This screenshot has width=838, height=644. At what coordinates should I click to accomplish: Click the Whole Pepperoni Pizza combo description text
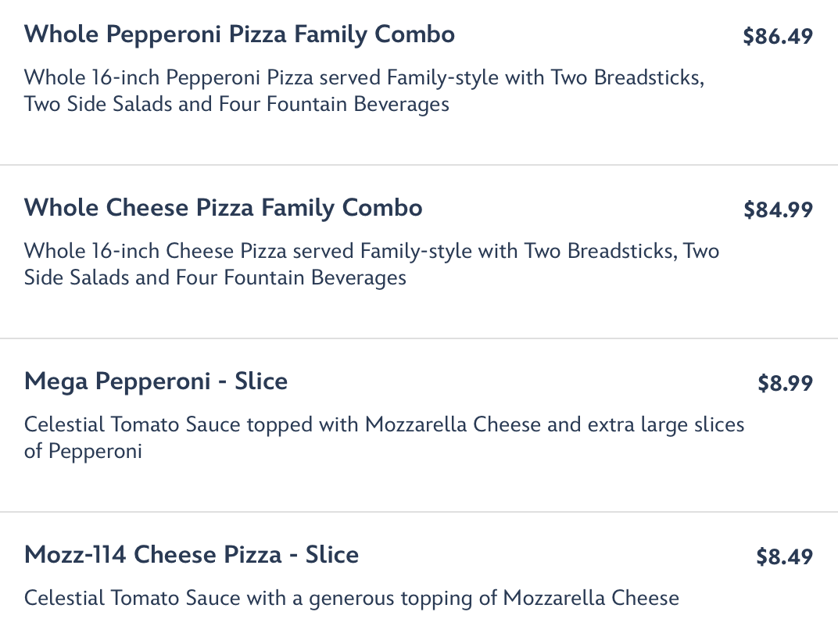(363, 91)
